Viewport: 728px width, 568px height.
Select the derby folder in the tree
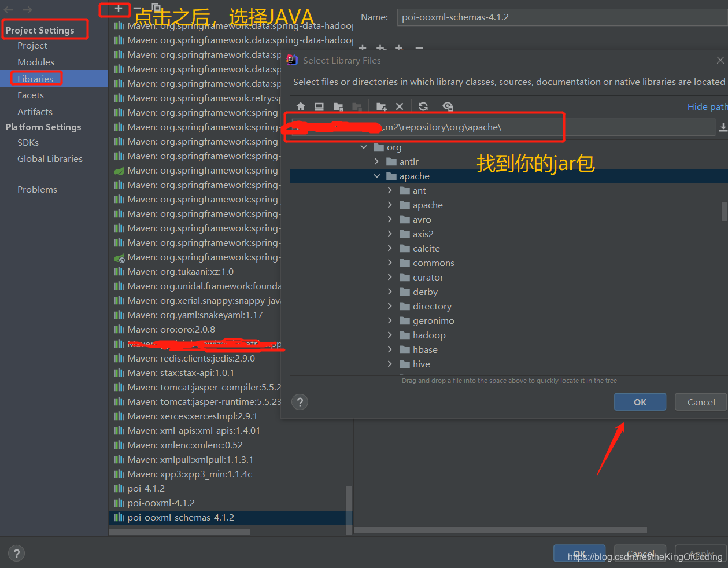tap(425, 292)
